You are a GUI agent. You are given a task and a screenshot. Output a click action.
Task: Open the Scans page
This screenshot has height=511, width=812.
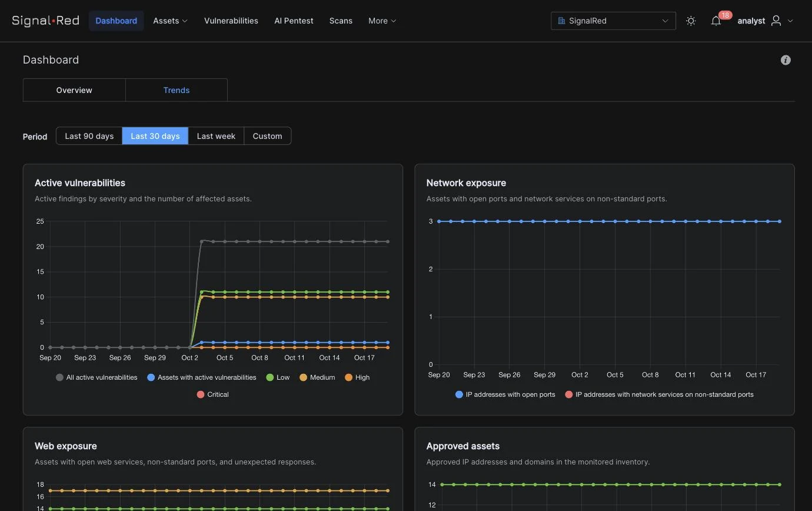pos(341,21)
